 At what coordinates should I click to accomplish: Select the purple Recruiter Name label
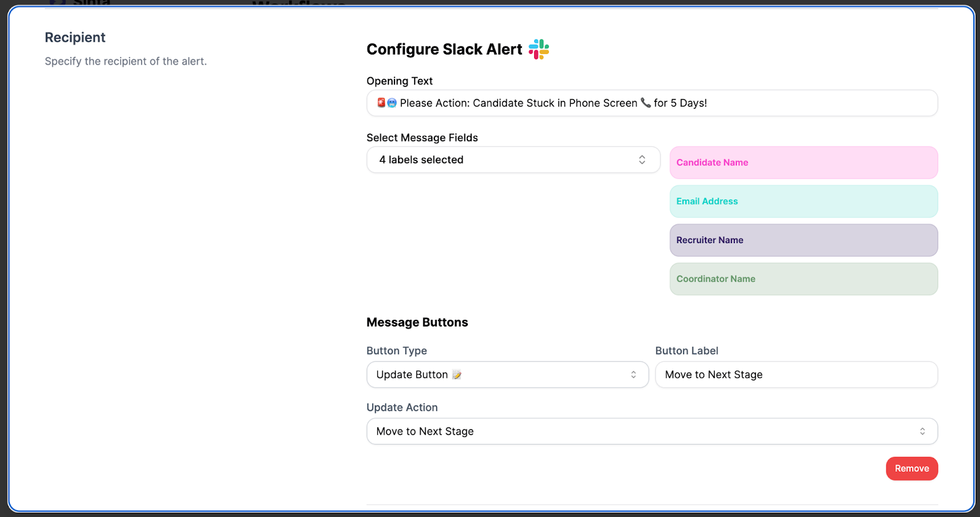pos(804,240)
